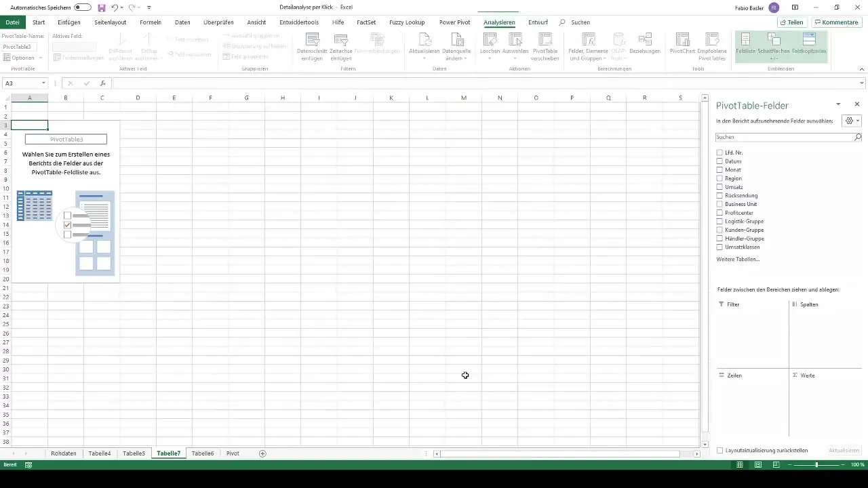Open the Entwurf tab
Screen dimensions: 868x488
tap(538, 22)
